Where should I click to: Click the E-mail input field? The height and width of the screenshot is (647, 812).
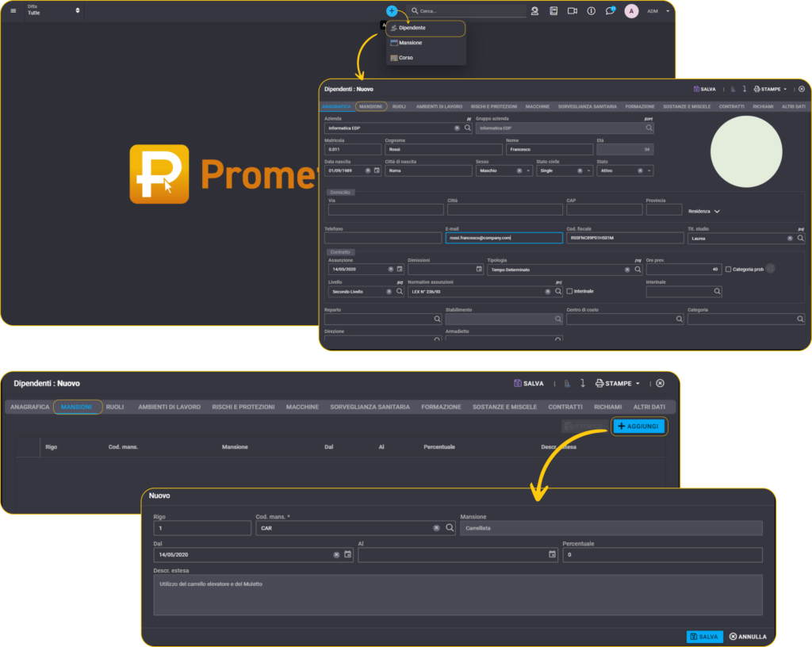click(504, 238)
